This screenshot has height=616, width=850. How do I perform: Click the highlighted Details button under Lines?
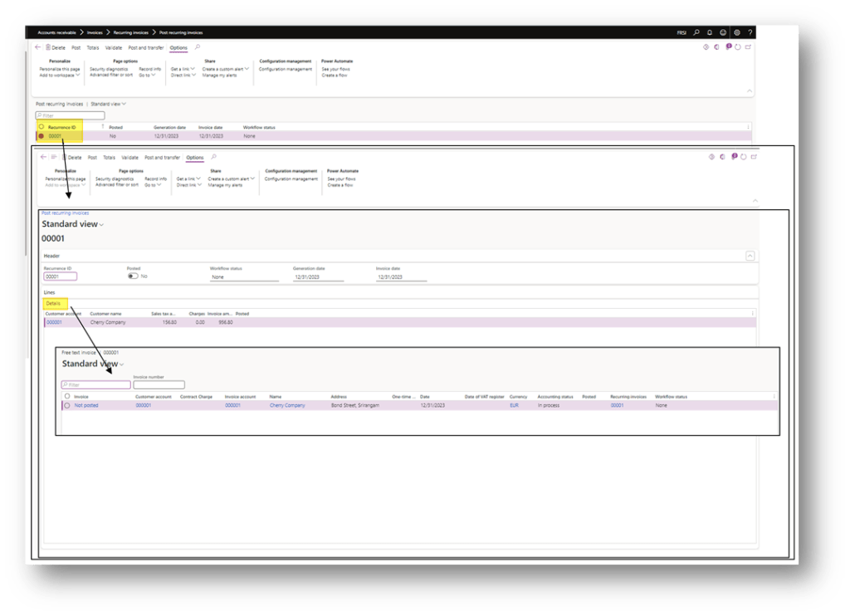(53, 304)
